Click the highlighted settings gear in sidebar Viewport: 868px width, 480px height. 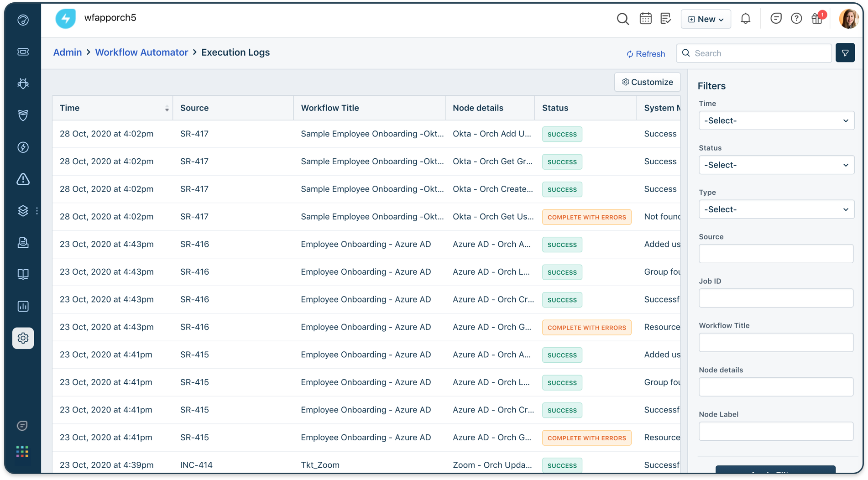click(x=23, y=338)
